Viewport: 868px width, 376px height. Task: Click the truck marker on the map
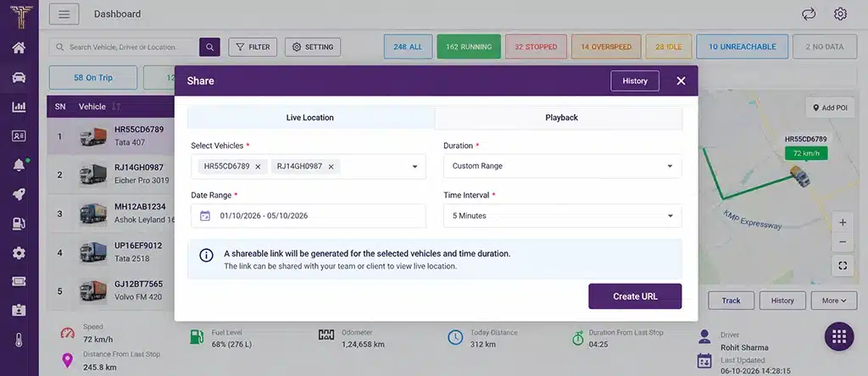click(x=800, y=176)
